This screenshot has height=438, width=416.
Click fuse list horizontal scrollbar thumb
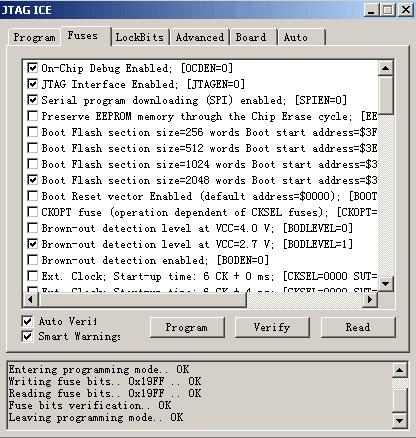[x=142, y=300]
